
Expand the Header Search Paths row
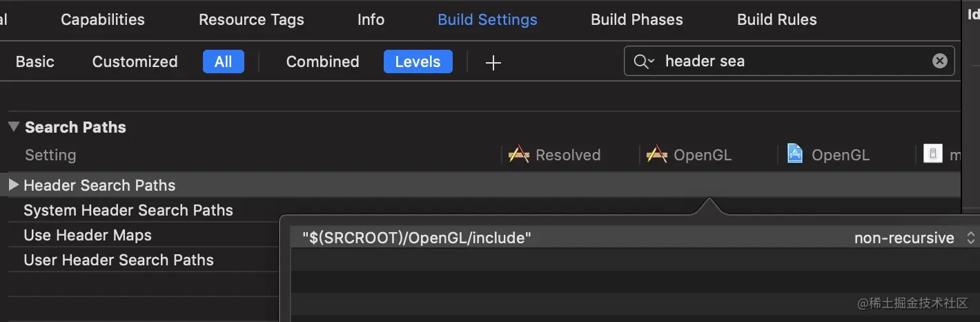[13, 185]
